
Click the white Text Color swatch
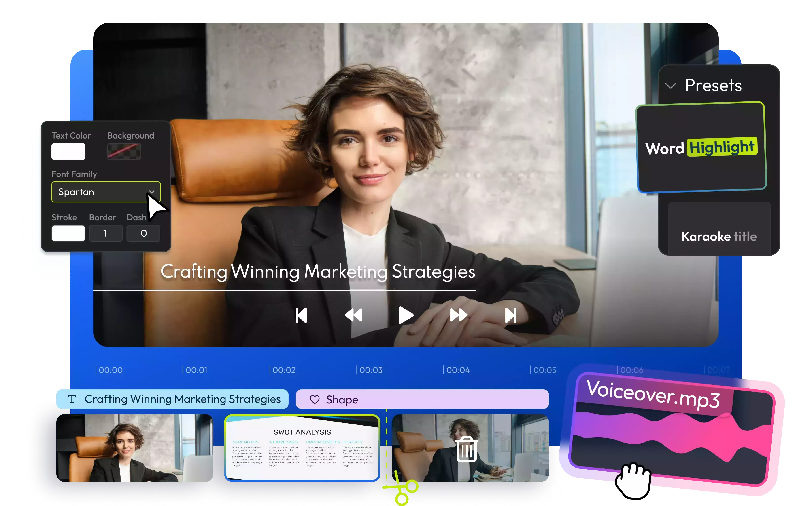(x=68, y=151)
